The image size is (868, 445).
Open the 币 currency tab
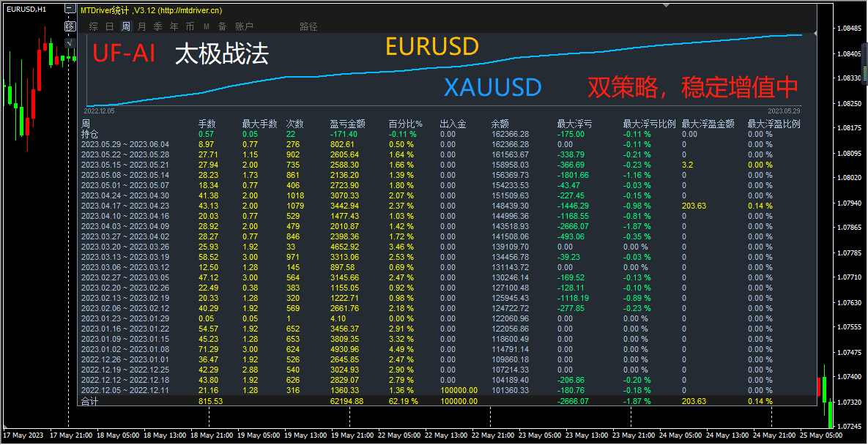coord(190,26)
